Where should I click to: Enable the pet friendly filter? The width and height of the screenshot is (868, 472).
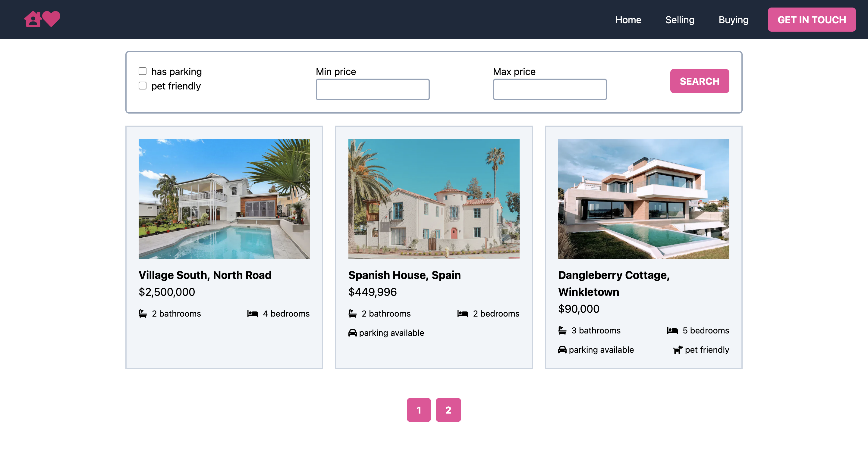point(143,86)
